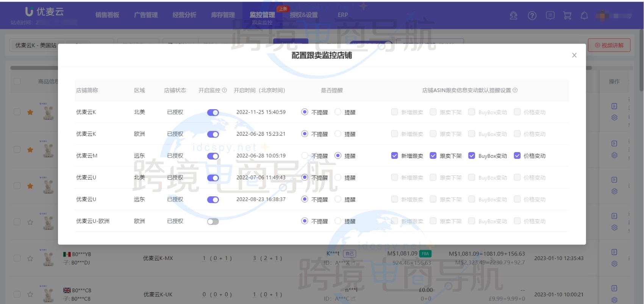Click product thumbnail in B0***C8 row

click(x=48, y=295)
